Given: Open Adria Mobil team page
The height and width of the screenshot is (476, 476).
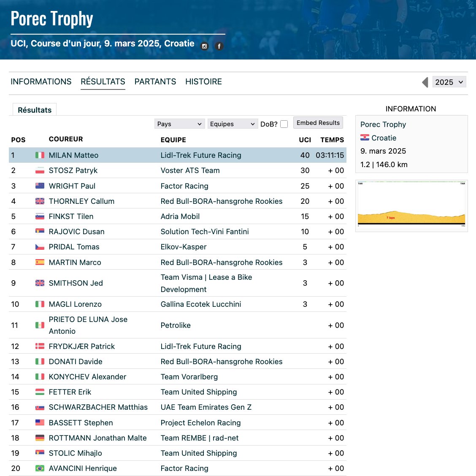Looking at the screenshot, I should tap(180, 216).
